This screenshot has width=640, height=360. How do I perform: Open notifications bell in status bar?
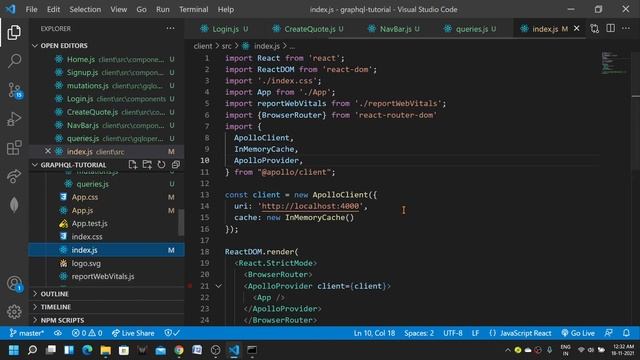click(626, 333)
